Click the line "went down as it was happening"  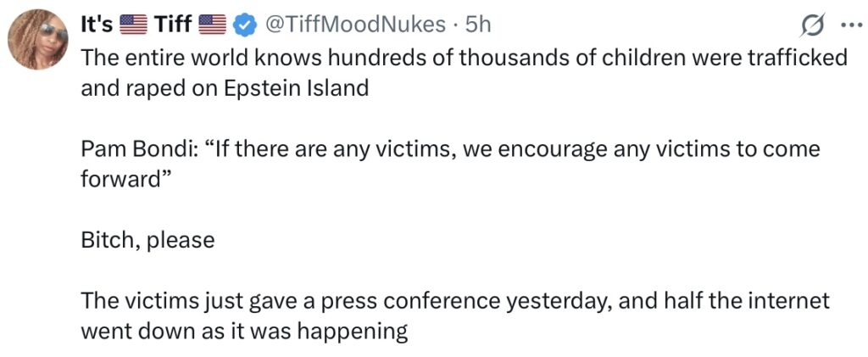244,331
